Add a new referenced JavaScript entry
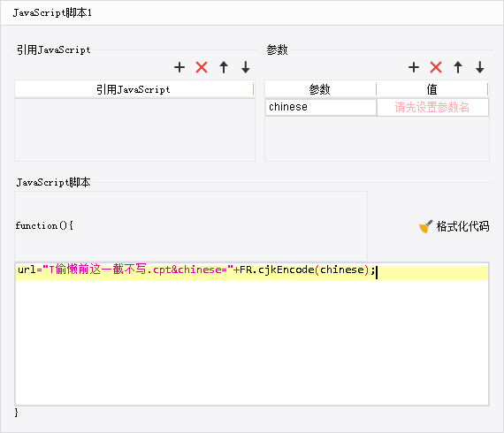This screenshot has height=433, width=504. pyautogui.click(x=179, y=67)
